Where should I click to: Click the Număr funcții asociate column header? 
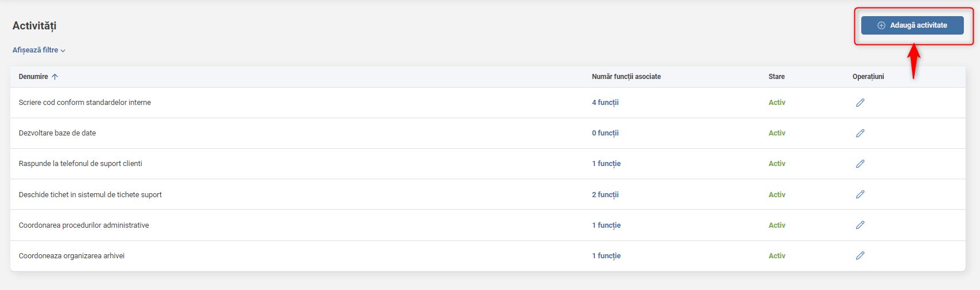[x=626, y=77]
